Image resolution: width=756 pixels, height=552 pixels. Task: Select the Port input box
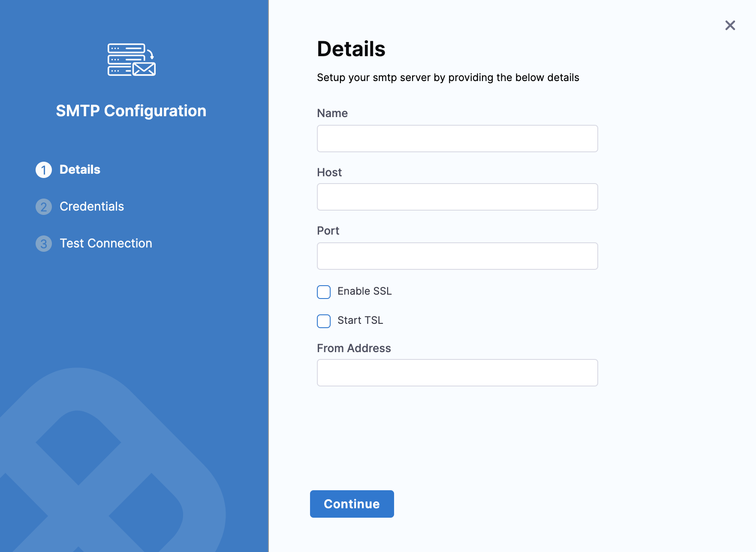pos(457,256)
